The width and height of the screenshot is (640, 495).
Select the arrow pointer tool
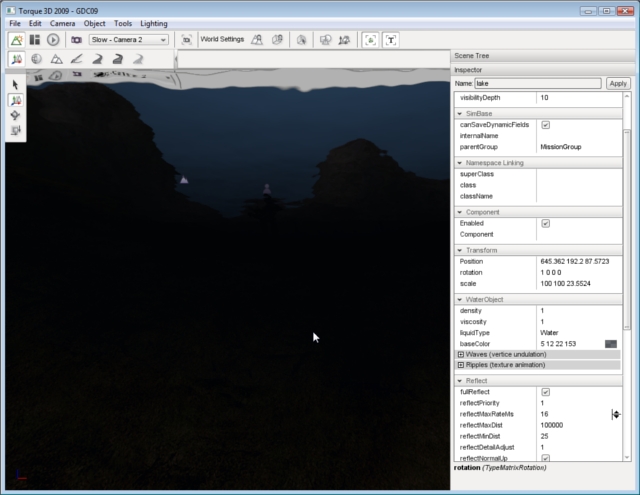click(x=16, y=84)
